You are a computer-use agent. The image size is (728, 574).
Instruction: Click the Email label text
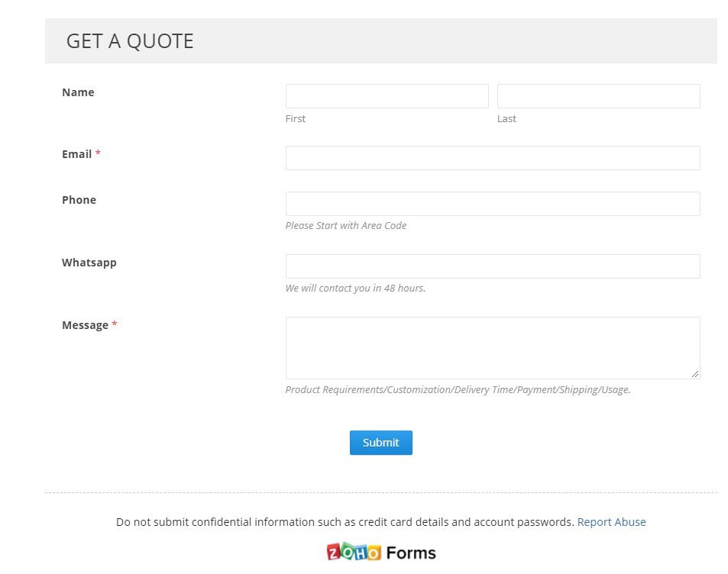[x=77, y=154]
